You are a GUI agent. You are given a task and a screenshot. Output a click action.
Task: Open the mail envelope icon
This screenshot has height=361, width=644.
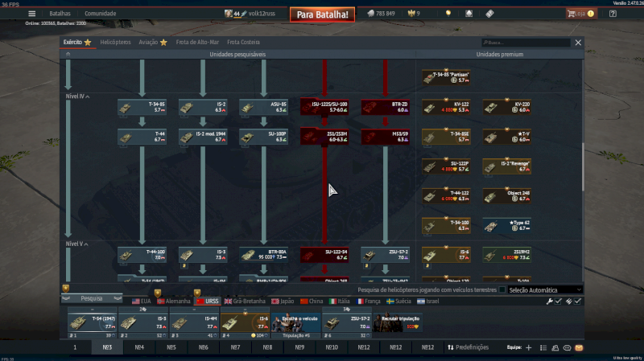point(579,347)
